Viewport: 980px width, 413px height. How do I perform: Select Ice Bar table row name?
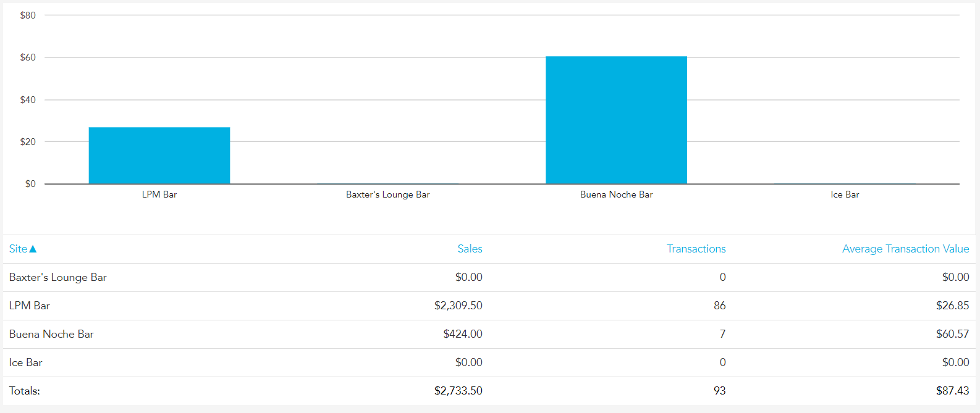click(x=25, y=362)
